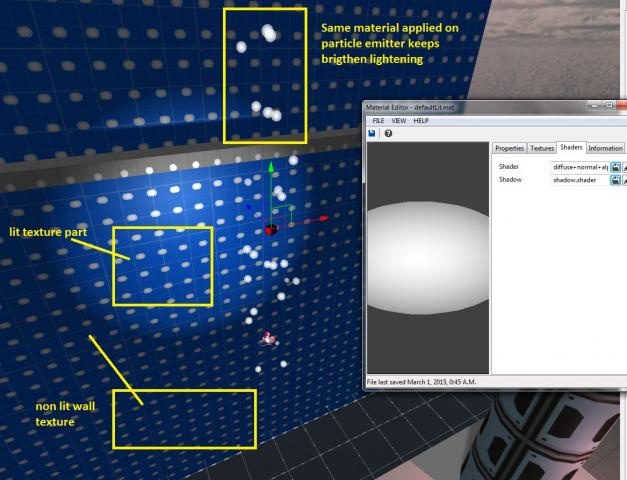Screen dimensions: 627x480
Task: Click into the Shader path text field
Action: click(579, 166)
